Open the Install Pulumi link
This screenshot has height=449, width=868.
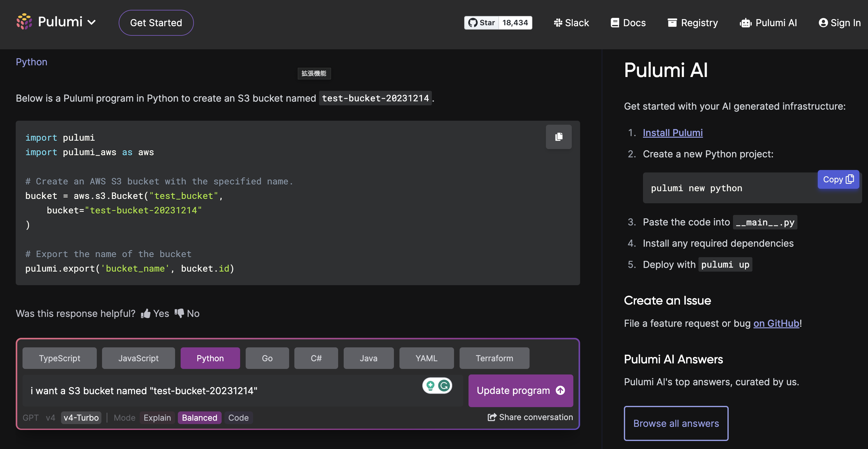click(x=673, y=133)
